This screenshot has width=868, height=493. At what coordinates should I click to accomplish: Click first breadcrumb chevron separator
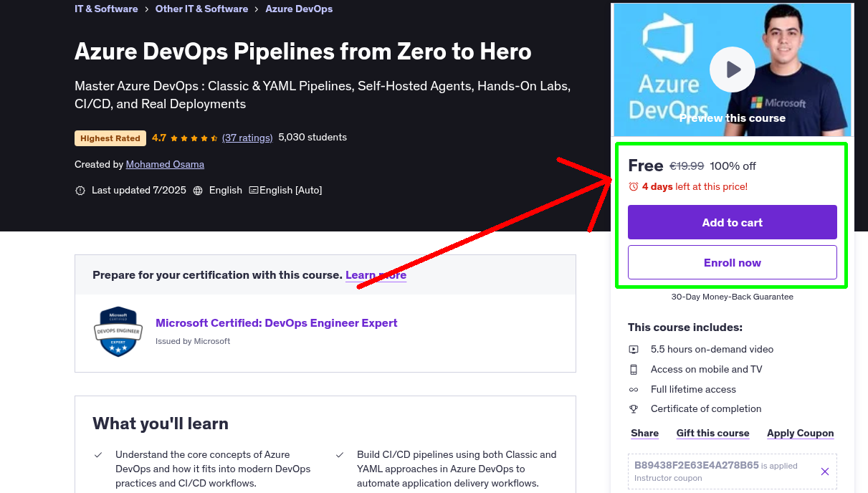click(146, 9)
